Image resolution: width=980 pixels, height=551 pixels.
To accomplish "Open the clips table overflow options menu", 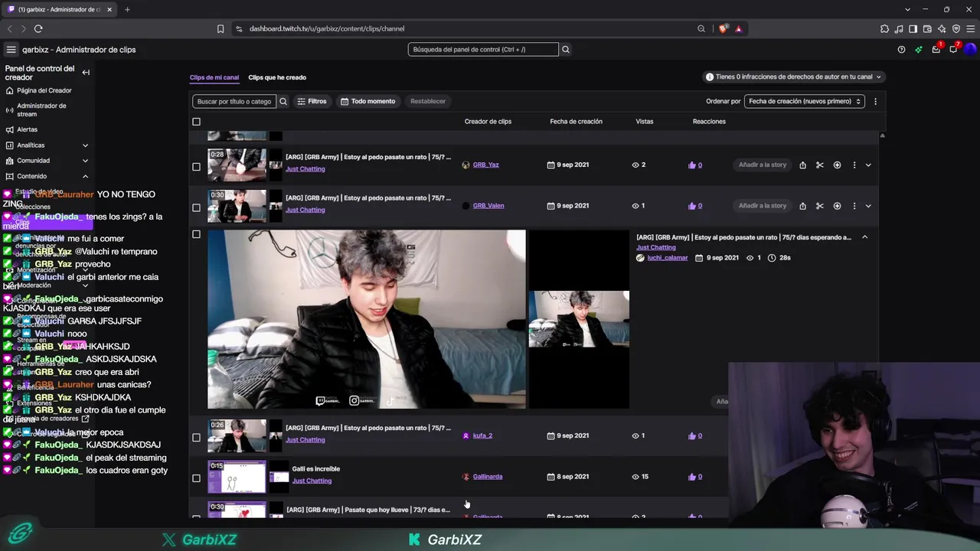I will click(875, 101).
